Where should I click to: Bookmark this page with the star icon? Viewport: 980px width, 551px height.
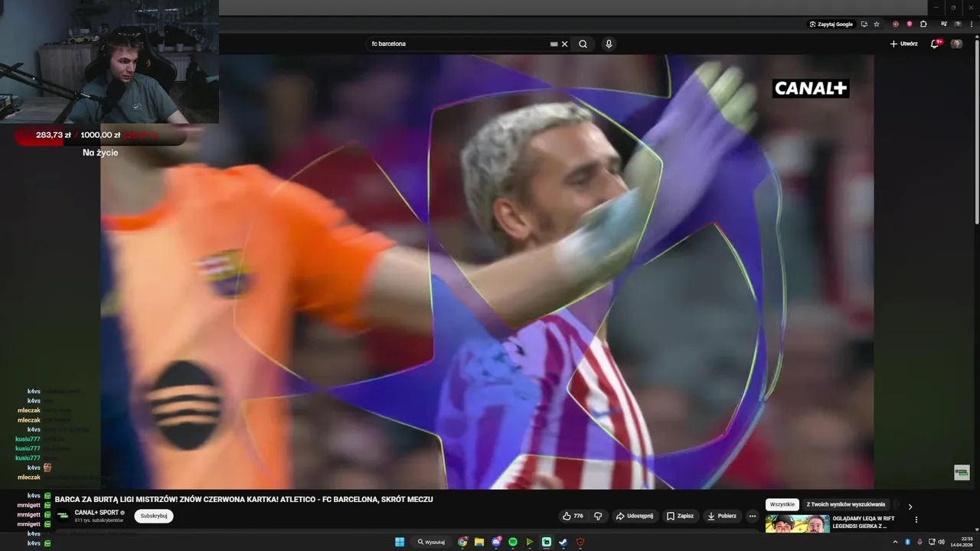tap(877, 24)
